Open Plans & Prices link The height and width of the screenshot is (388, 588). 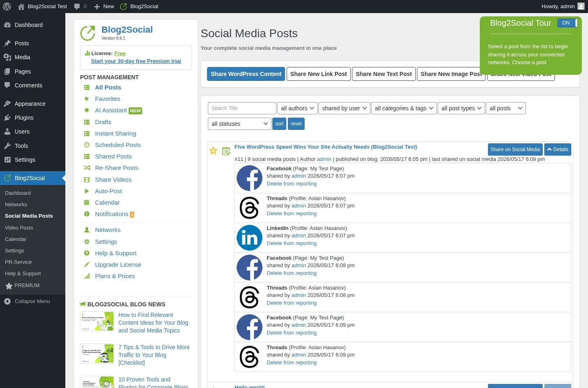[115, 276]
